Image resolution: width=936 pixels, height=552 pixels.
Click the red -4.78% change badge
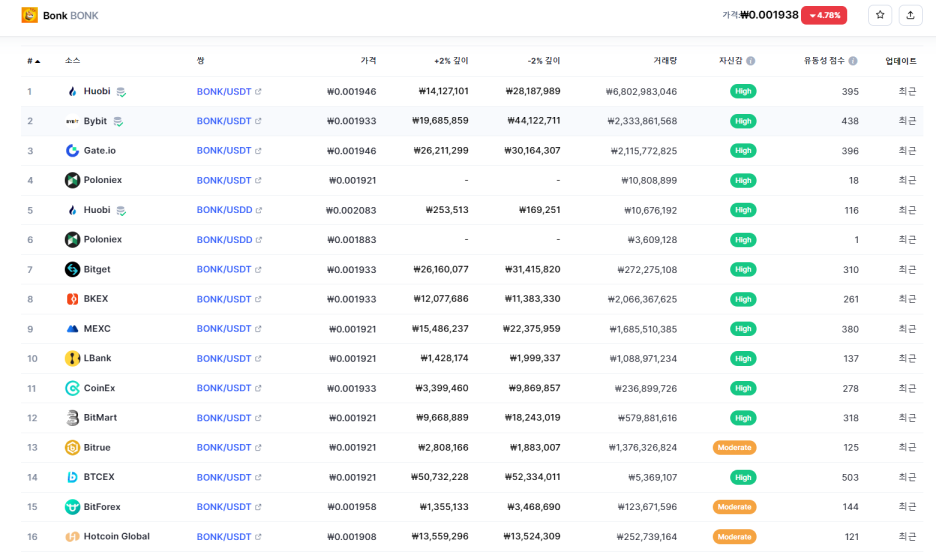824,15
